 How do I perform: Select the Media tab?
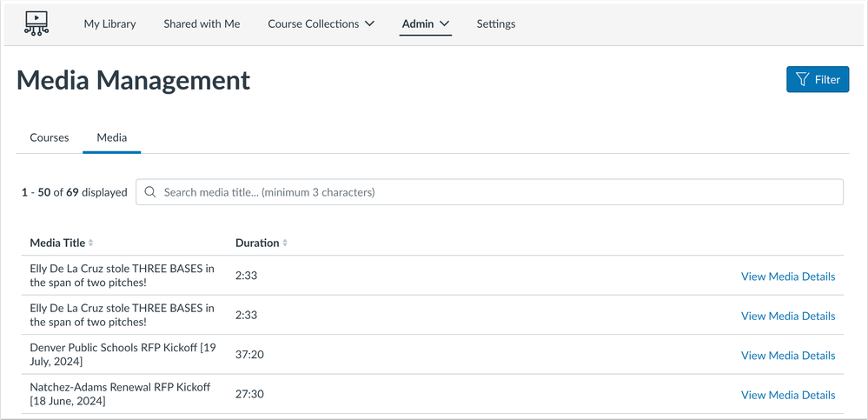tap(111, 137)
